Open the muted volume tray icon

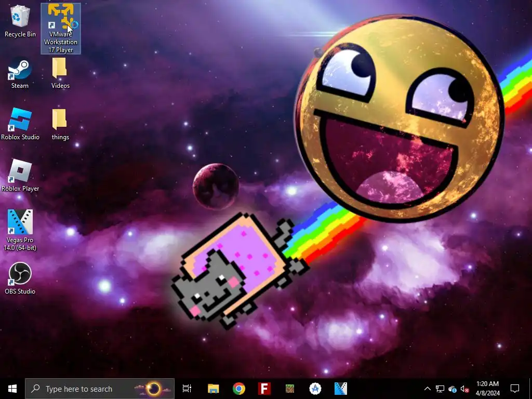(465, 389)
